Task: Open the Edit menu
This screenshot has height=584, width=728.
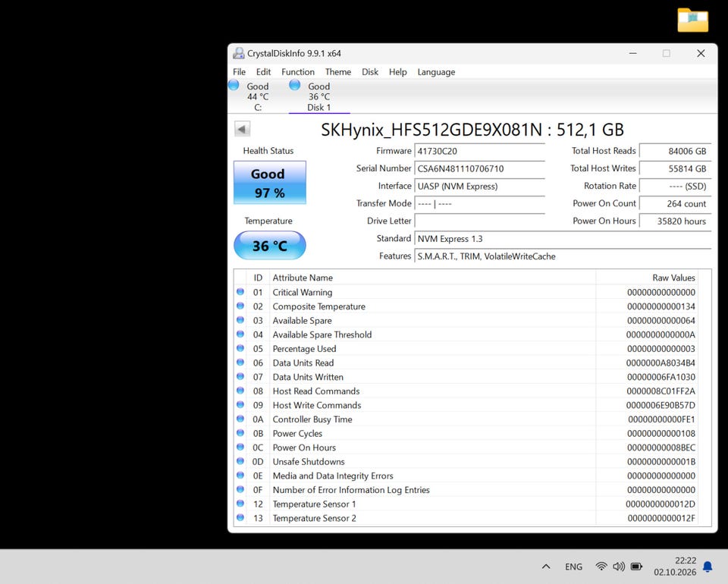Action: click(x=263, y=72)
